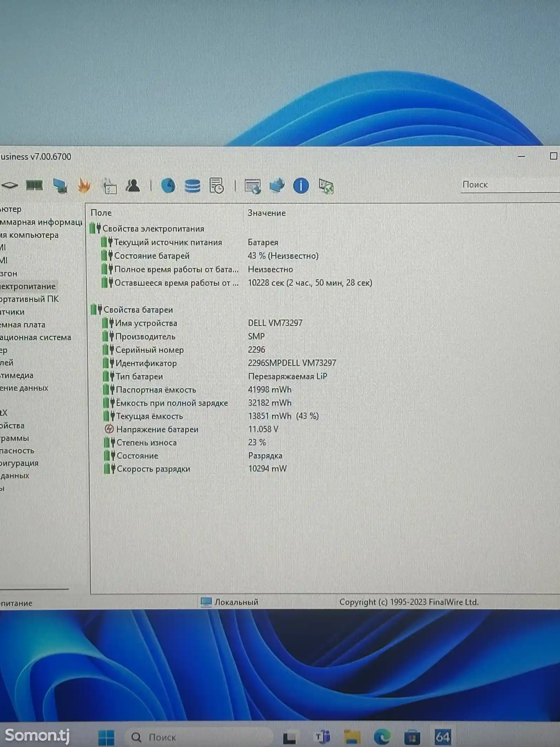Launch Microsoft Teams from the taskbar

click(x=323, y=737)
